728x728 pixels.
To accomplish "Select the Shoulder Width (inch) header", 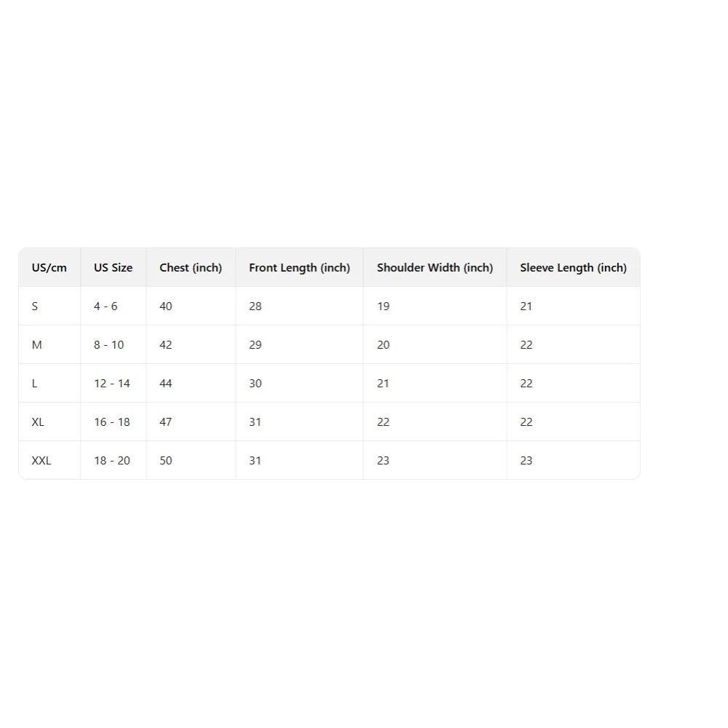I will (435, 268).
